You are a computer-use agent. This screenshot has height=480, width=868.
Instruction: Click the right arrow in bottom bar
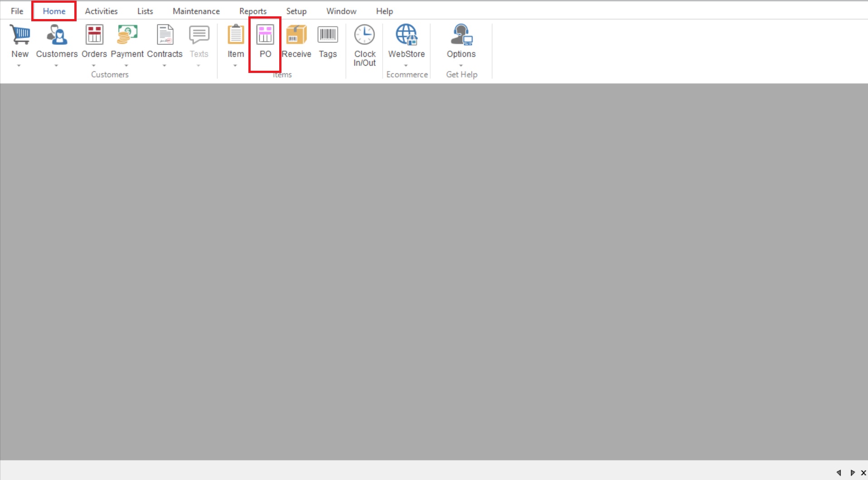(852, 473)
